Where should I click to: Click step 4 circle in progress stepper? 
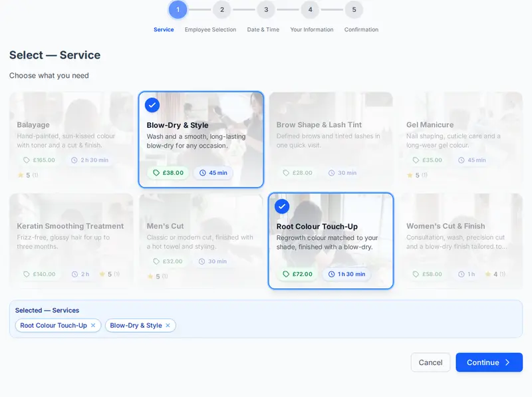[310, 9]
